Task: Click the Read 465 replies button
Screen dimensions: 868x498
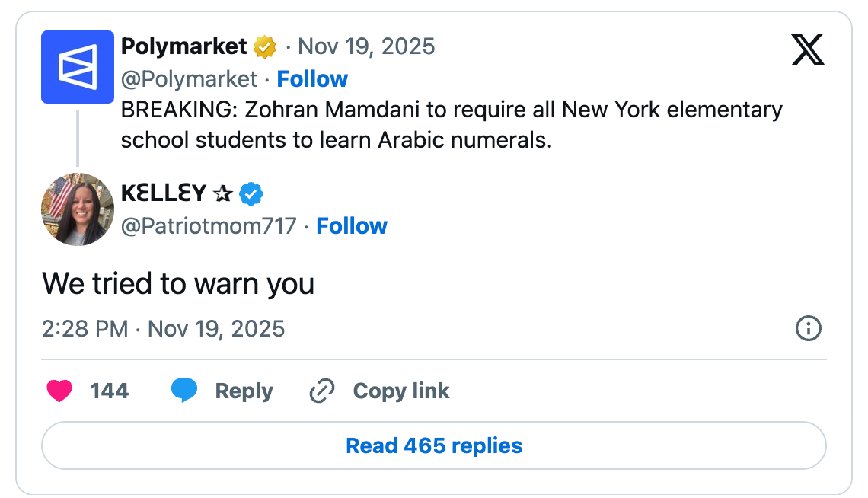Action: [433, 445]
